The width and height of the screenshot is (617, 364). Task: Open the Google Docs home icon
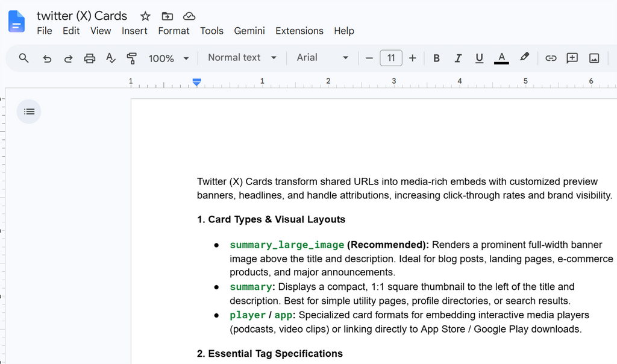click(16, 22)
